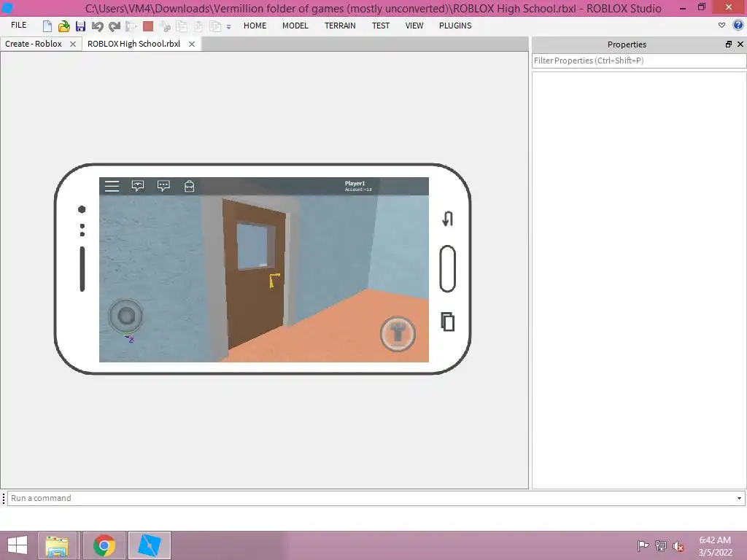
Task: Click the New file icon
Action: point(47,26)
